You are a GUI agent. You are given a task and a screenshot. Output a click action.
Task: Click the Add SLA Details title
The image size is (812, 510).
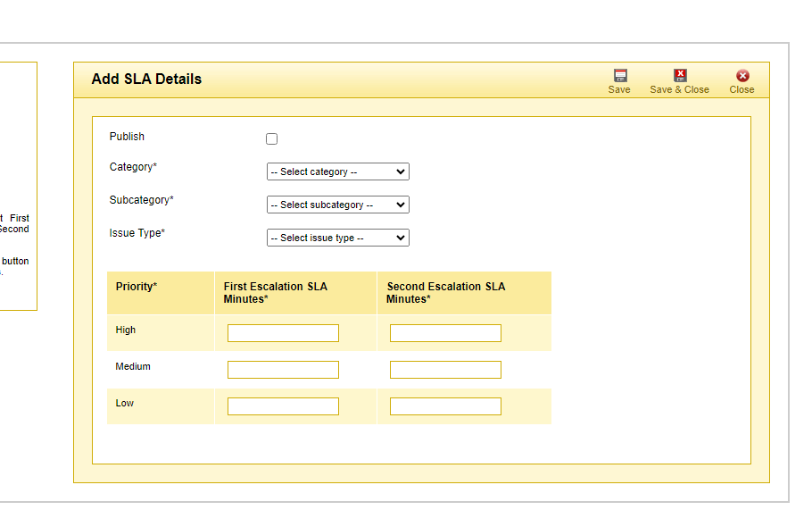click(146, 79)
